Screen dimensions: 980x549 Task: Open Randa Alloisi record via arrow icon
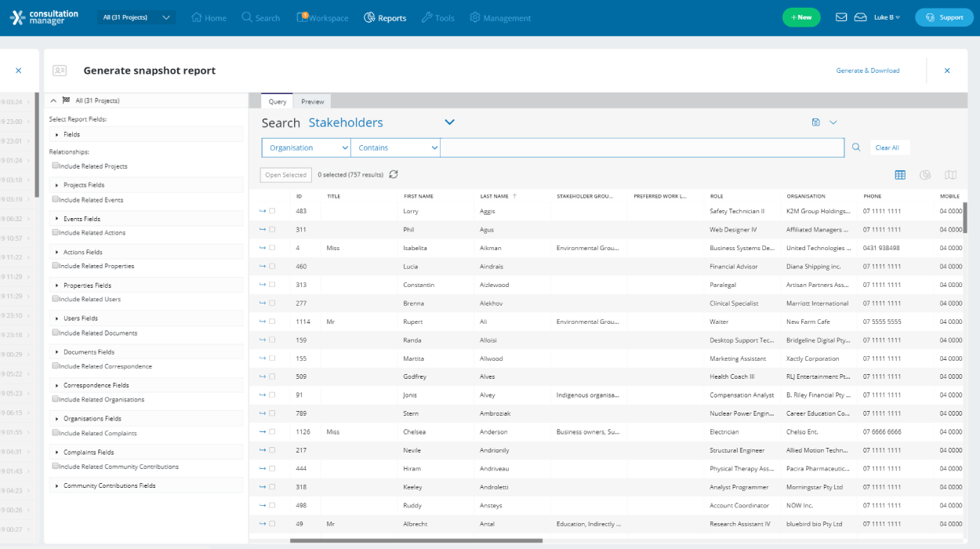point(263,340)
